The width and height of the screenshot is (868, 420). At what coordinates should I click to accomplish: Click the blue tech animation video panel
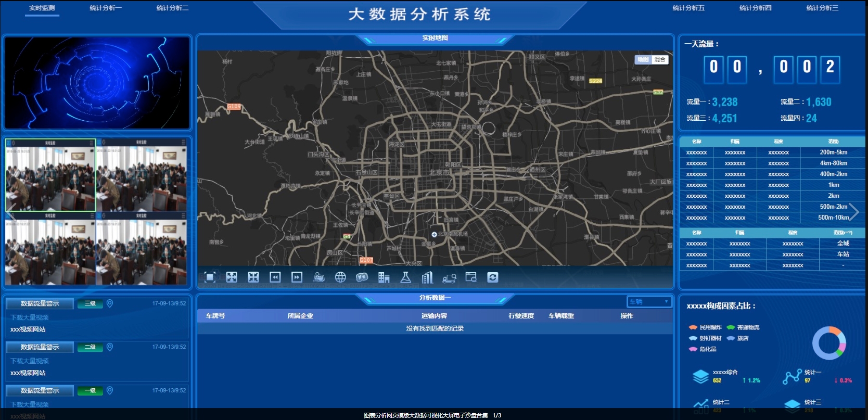[x=97, y=83]
